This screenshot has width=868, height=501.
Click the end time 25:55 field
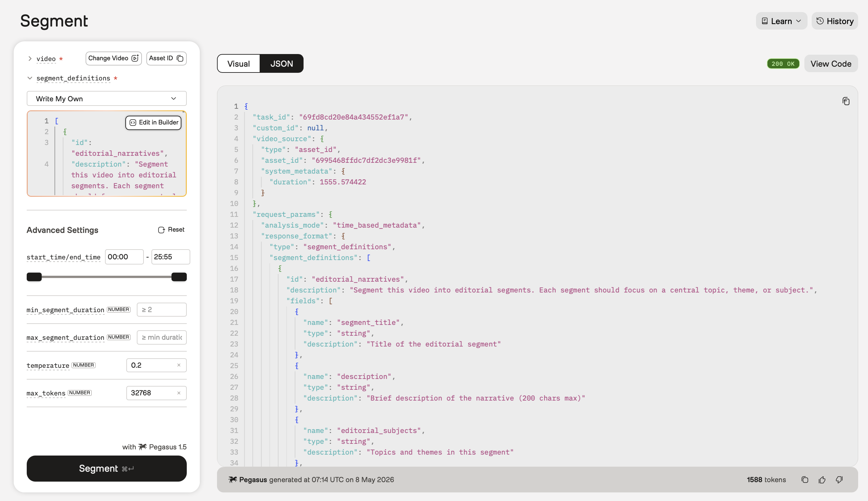pyautogui.click(x=171, y=257)
